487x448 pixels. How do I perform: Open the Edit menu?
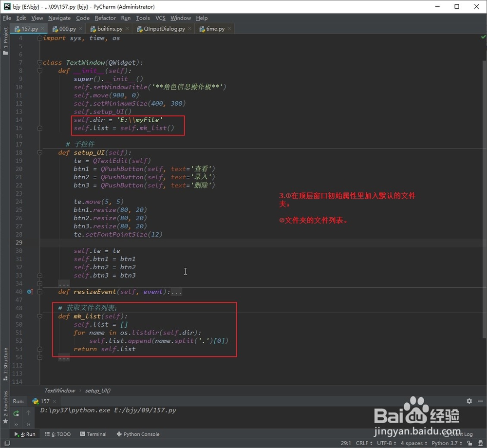21,18
